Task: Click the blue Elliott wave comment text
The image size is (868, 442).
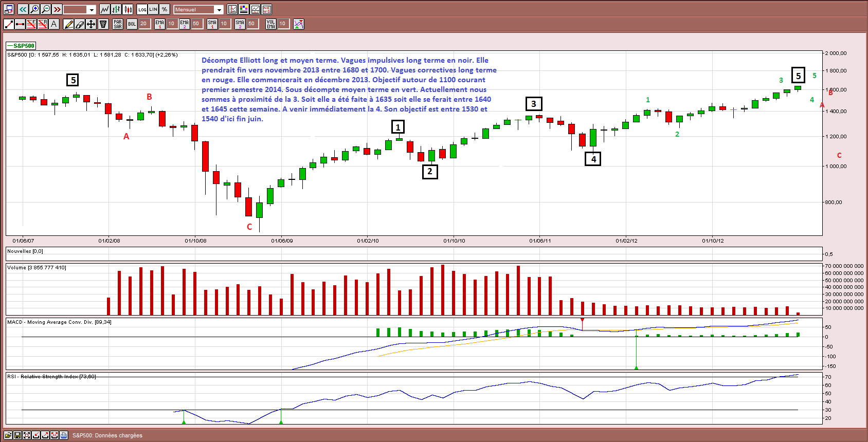Action: point(349,89)
